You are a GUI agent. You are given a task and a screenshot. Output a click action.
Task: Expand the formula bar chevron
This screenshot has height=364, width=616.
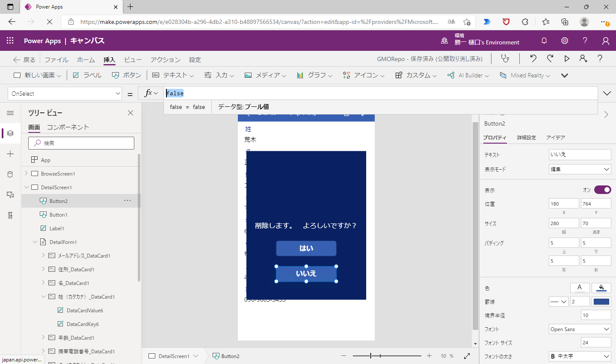[607, 93]
